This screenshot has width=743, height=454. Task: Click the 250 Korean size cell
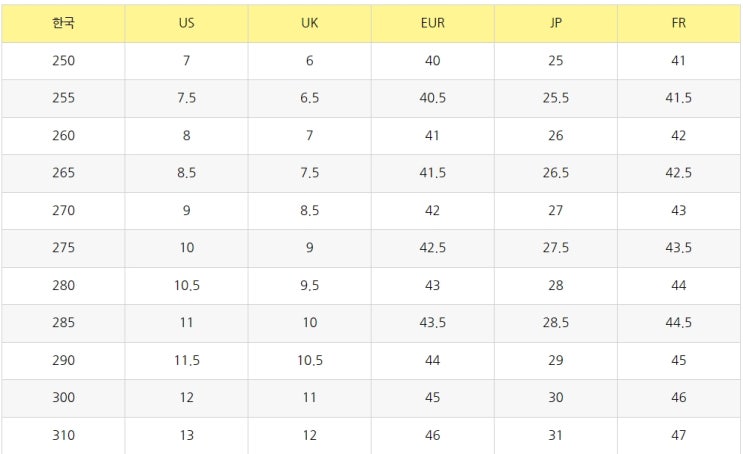click(63, 61)
